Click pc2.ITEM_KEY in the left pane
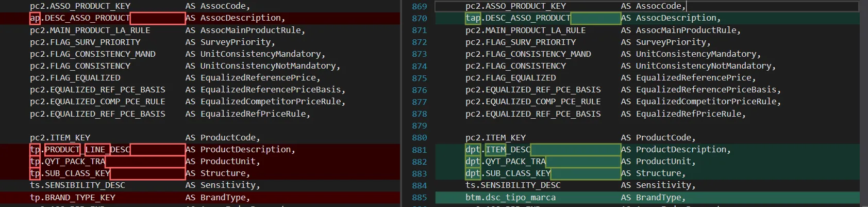This screenshot has height=207, width=868. point(60,138)
